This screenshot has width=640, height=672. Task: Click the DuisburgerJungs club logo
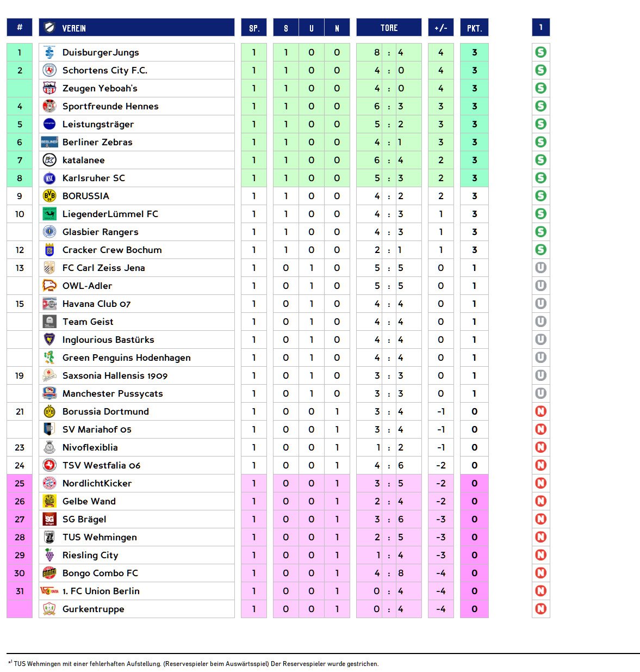pos(49,52)
